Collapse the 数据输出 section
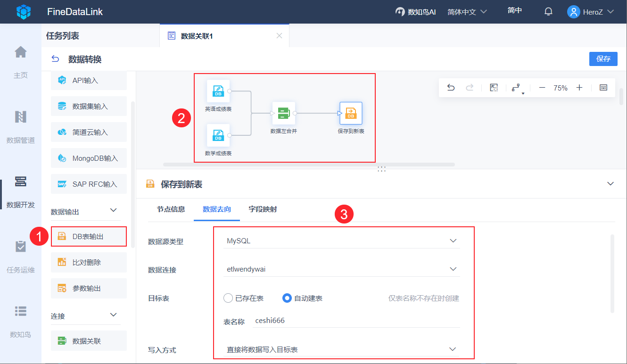The height and width of the screenshot is (364, 627). pyautogui.click(x=113, y=210)
